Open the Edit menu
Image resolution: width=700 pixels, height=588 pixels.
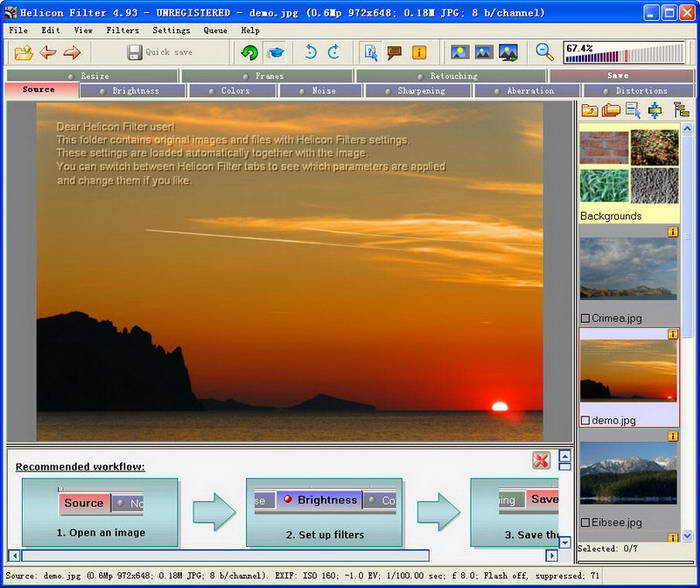50,30
